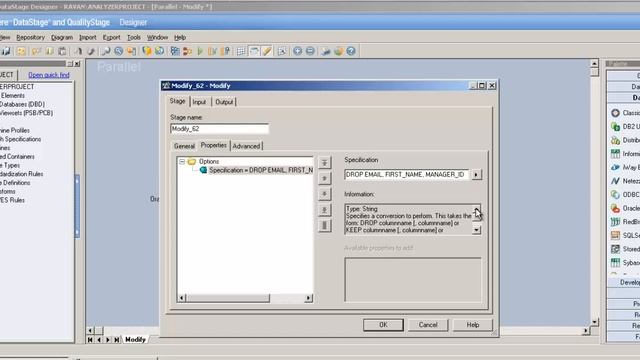This screenshot has width=640, height=360.
Task: Click inside the Specification text field
Action: coord(407,175)
